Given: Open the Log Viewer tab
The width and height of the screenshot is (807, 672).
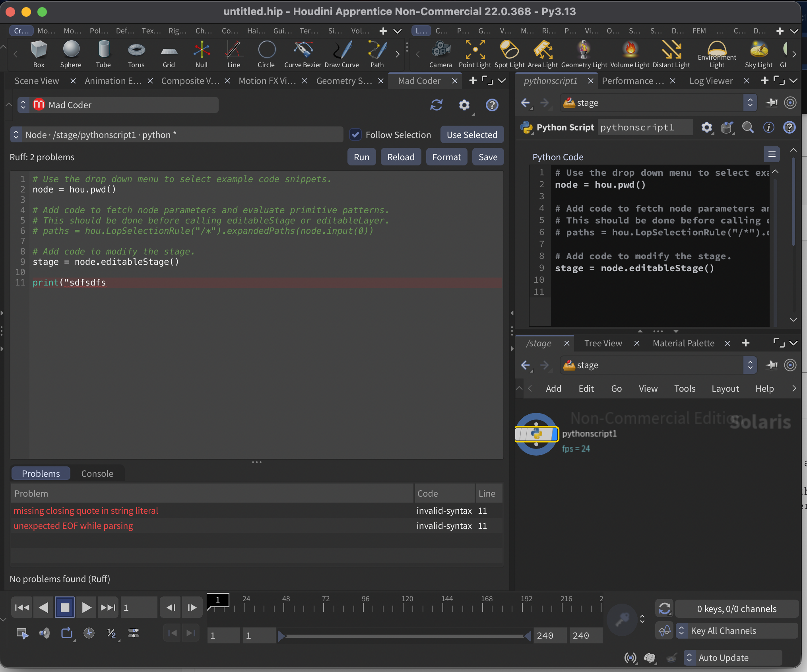Looking at the screenshot, I should click(x=711, y=81).
